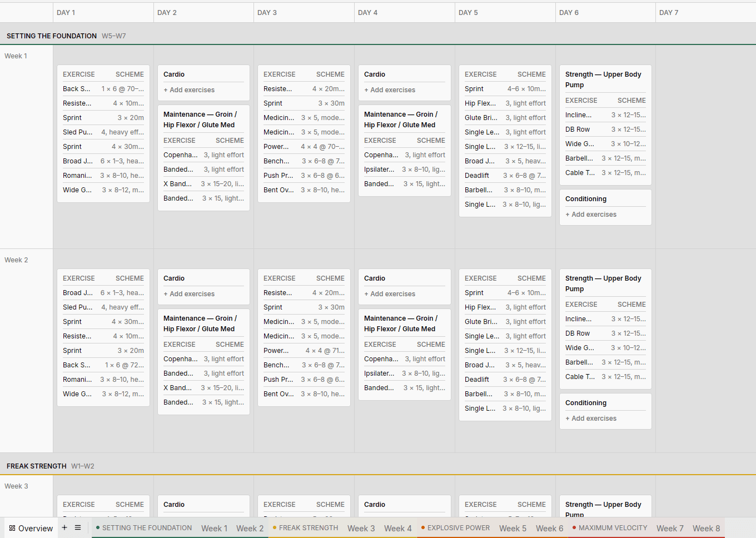756x538 pixels.
Task: Select the Sled Pu... row in Week 1 Day 1
Action: [x=103, y=132]
